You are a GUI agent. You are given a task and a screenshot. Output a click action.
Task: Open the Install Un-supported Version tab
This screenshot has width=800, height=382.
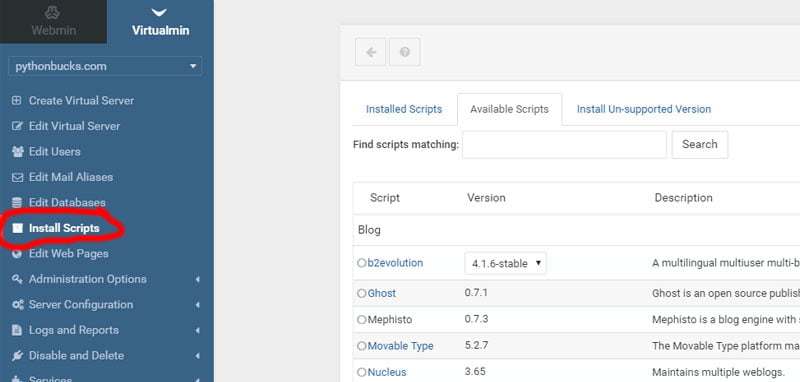[644, 109]
